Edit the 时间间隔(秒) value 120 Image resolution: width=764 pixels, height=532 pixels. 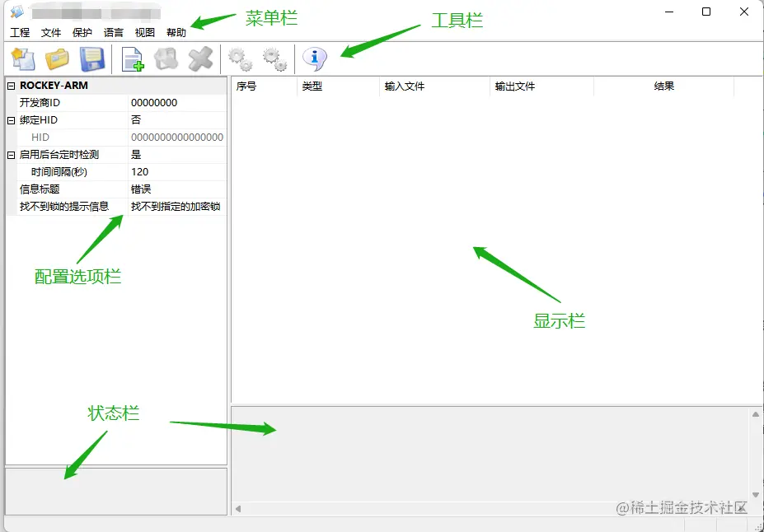pos(177,172)
